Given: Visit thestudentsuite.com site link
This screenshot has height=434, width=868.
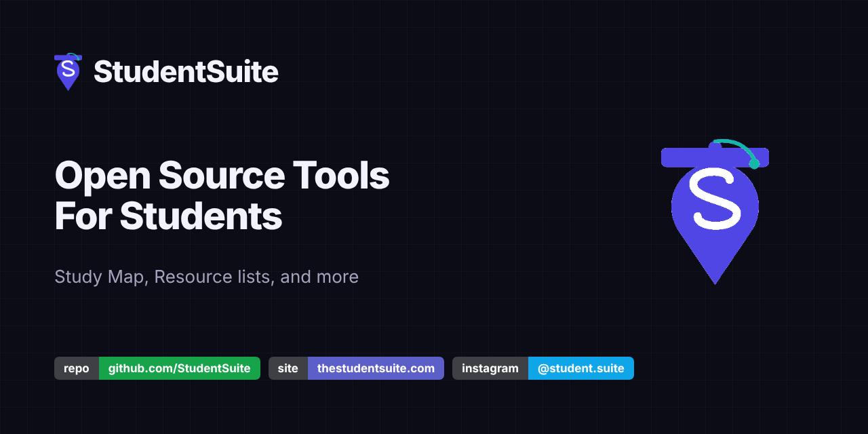Looking at the screenshot, I should click(x=376, y=368).
